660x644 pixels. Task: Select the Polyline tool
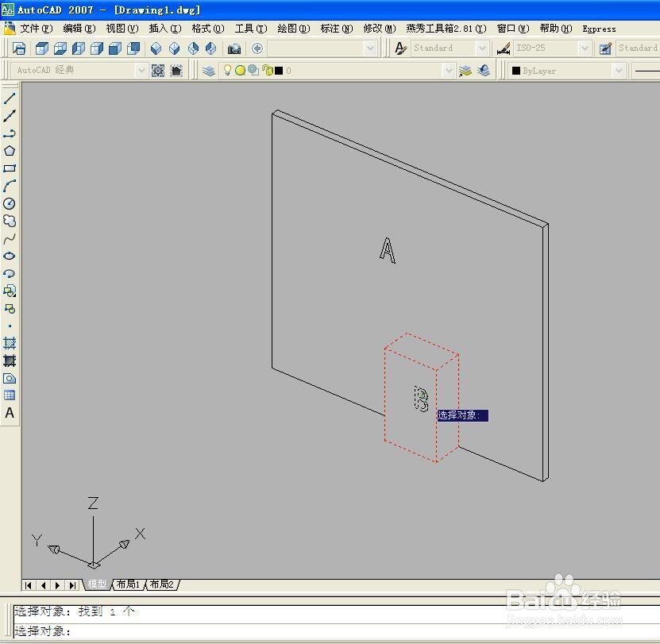[10, 133]
